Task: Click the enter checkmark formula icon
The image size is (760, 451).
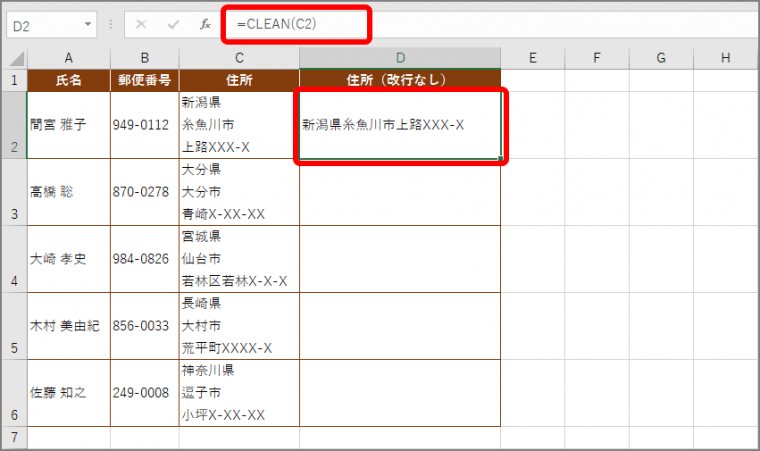Action: coord(173,24)
